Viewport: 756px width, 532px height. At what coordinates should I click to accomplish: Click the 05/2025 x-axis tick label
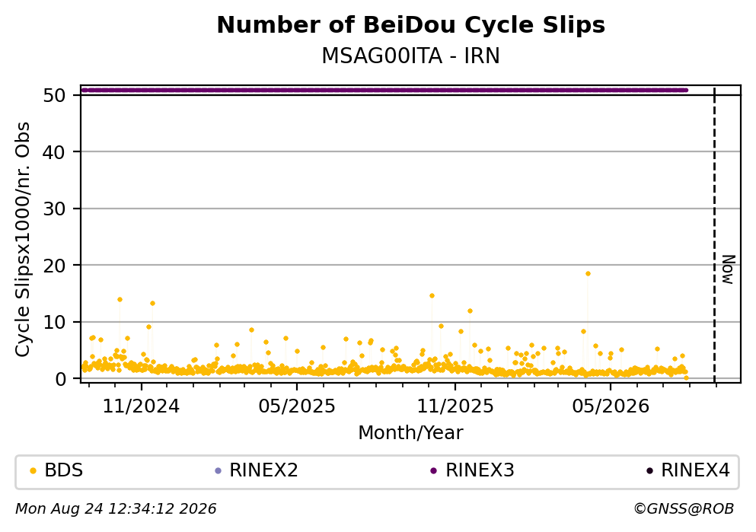pyautogui.click(x=296, y=406)
